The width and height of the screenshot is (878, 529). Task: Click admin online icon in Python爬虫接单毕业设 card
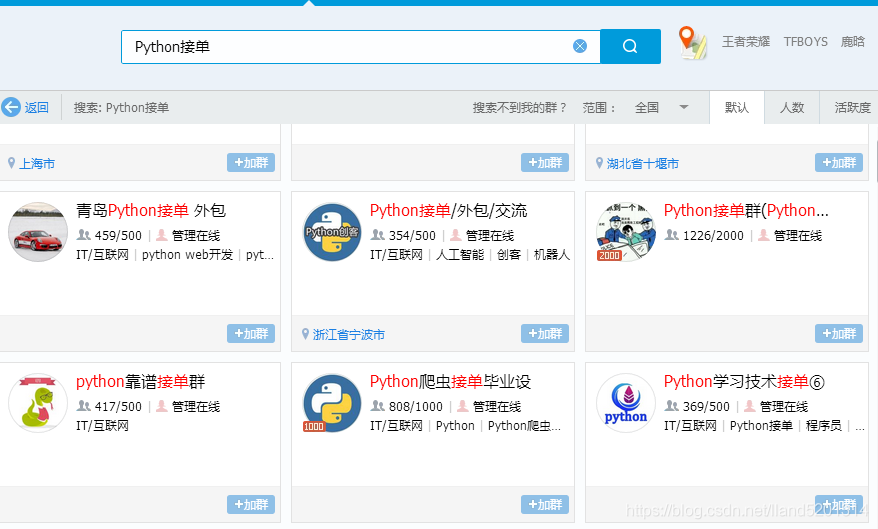[463, 406]
